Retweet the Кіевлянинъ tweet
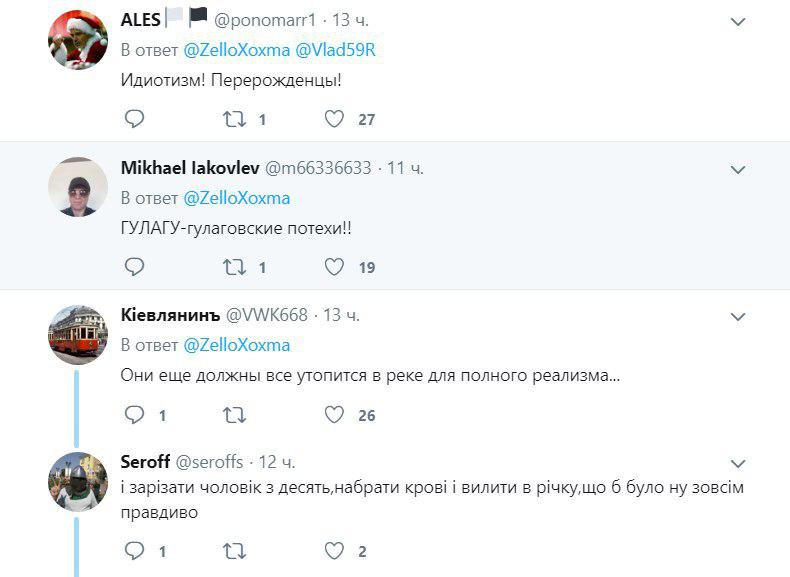 point(233,414)
